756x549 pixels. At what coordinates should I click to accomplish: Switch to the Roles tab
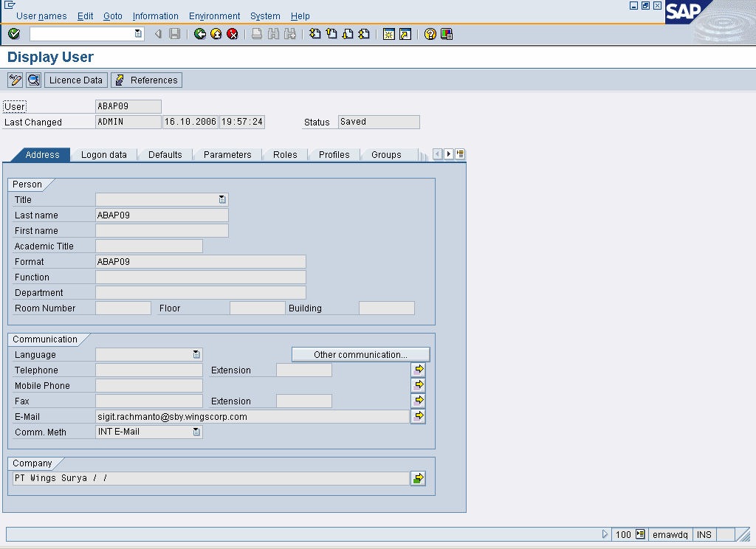click(x=285, y=155)
